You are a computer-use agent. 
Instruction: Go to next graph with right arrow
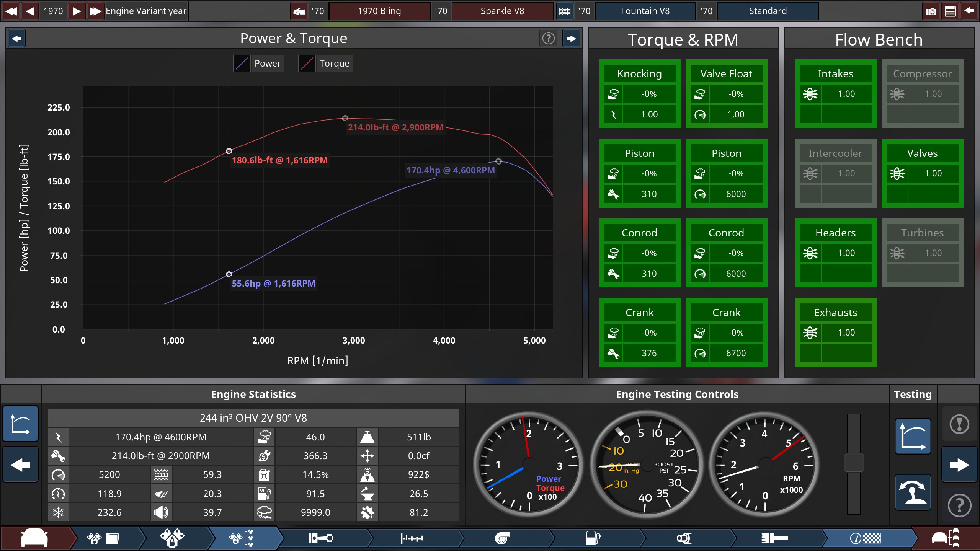(x=571, y=38)
